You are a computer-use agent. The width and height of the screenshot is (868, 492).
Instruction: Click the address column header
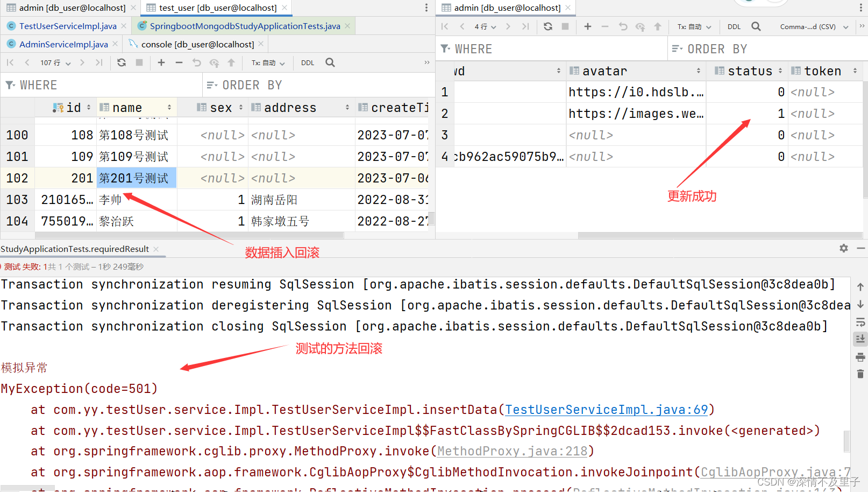tap(301, 108)
